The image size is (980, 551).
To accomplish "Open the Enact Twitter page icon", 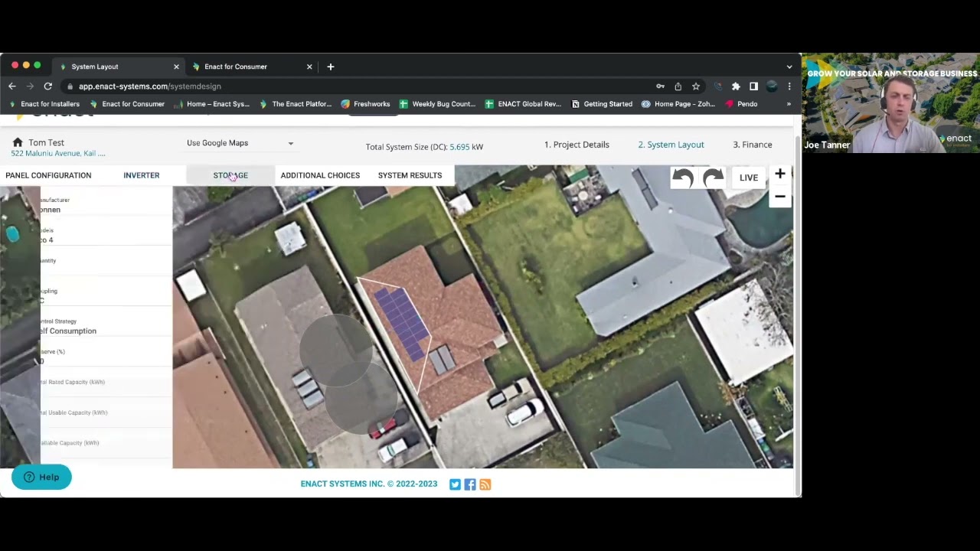I will [x=455, y=484].
